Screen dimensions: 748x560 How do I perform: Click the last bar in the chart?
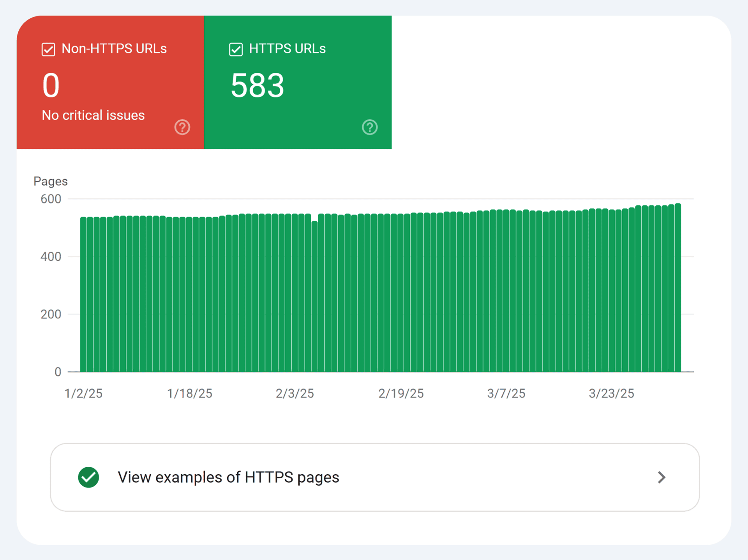pos(678,288)
